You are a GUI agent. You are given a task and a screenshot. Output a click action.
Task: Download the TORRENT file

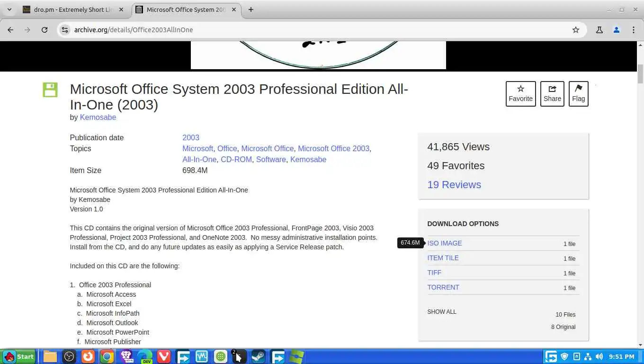coord(443,287)
